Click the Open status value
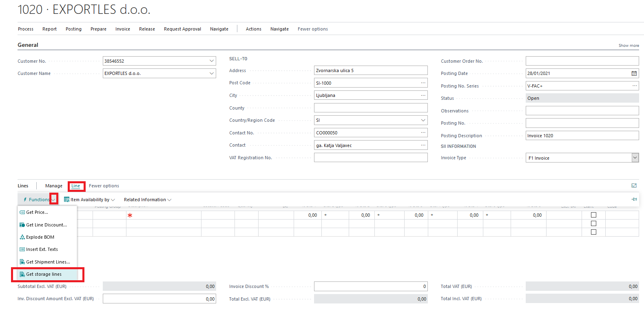The height and width of the screenshot is (312, 644). [582, 98]
